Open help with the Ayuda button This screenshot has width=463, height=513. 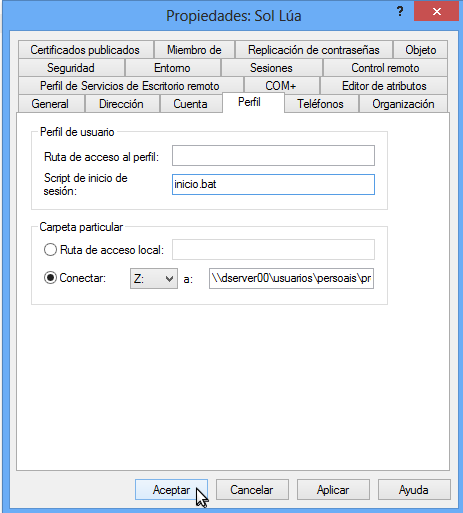tap(414, 490)
